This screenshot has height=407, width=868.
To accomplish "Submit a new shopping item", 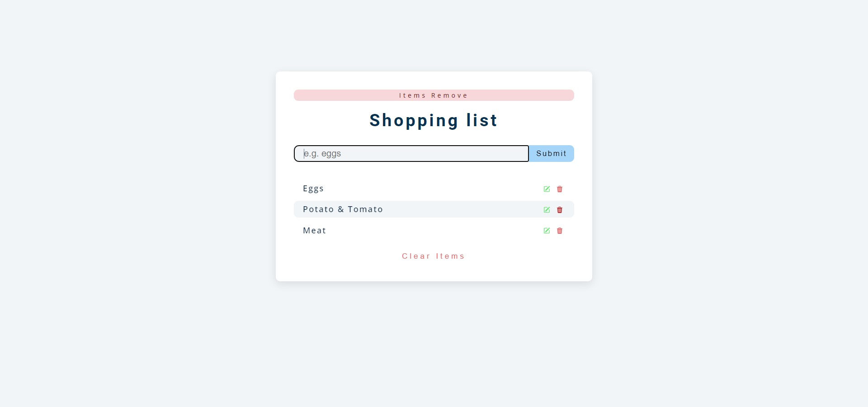I will (551, 153).
